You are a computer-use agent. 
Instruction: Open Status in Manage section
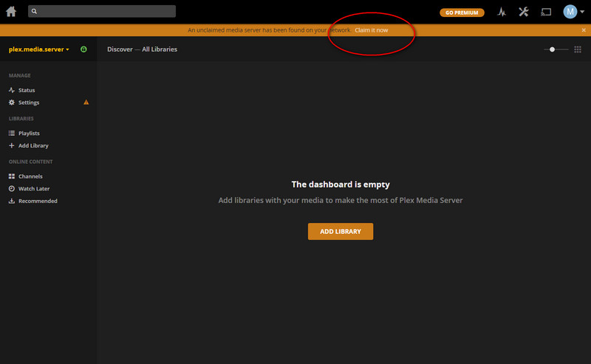22,90
